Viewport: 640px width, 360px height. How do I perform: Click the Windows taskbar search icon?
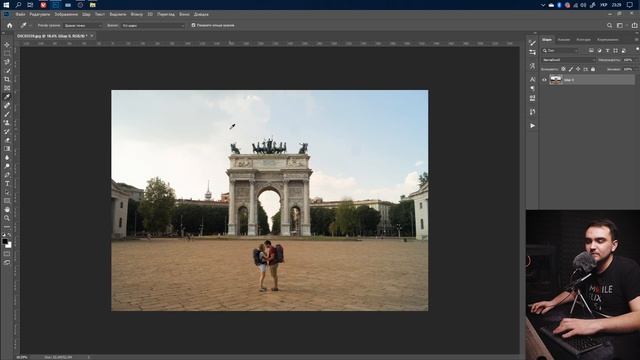tap(18, 5)
